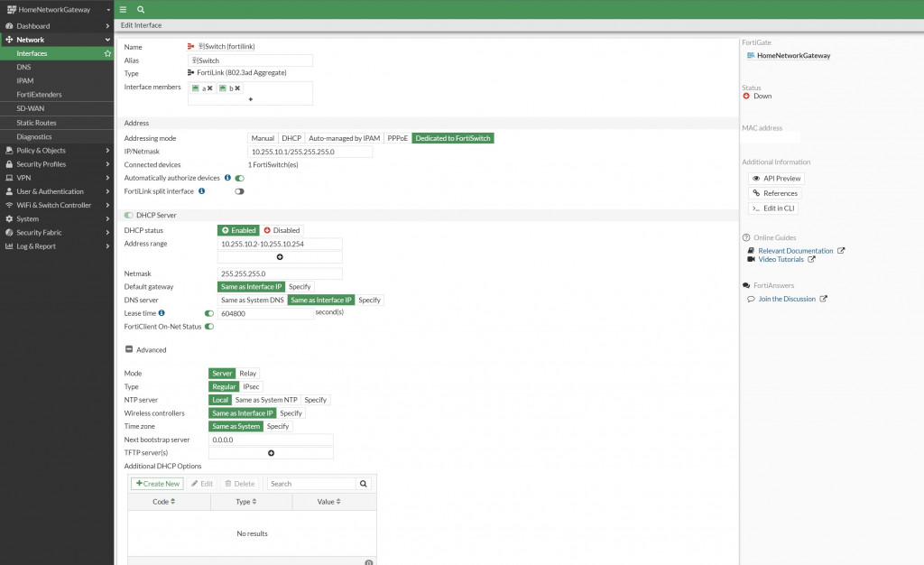The image size is (924, 565).
Task: Open the HomeNetworkGateway dropdown arrow
Action: (x=108, y=10)
